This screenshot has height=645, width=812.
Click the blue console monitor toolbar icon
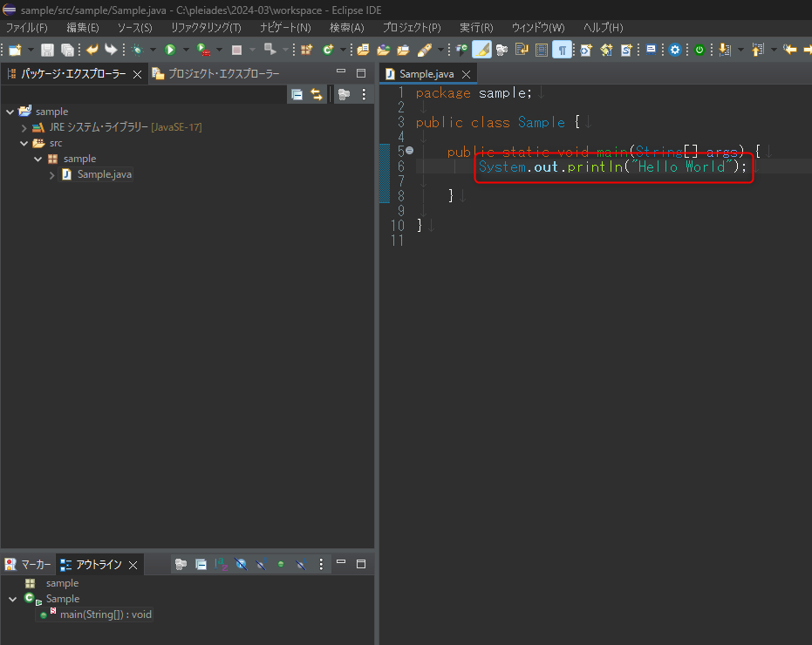pyautogui.click(x=652, y=50)
